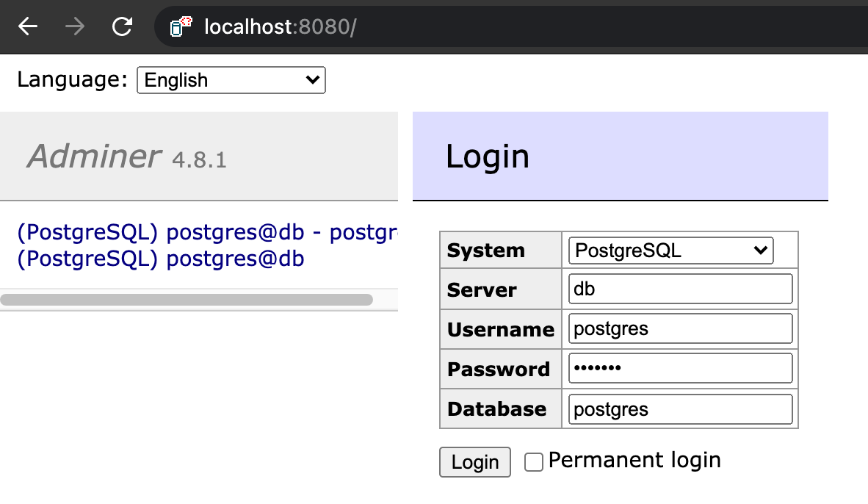Go back with the browser back arrow
The width and height of the screenshot is (868, 504).
pyautogui.click(x=28, y=26)
